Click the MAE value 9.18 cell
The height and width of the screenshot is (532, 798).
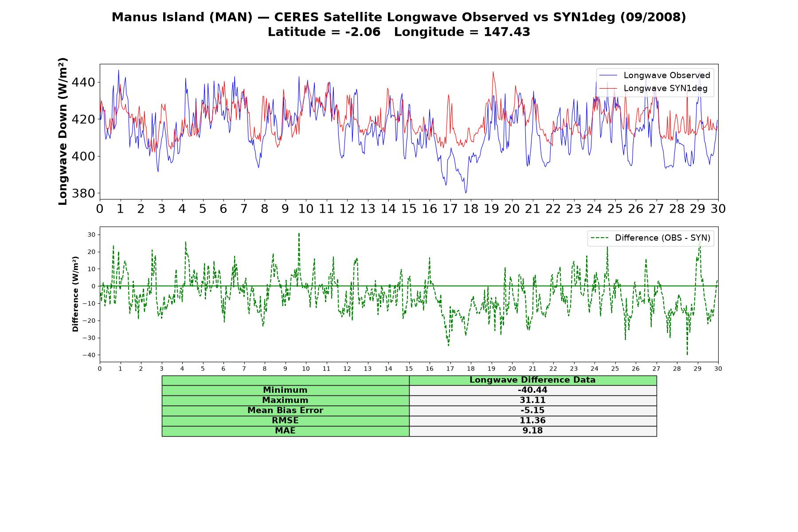[533, 431]
